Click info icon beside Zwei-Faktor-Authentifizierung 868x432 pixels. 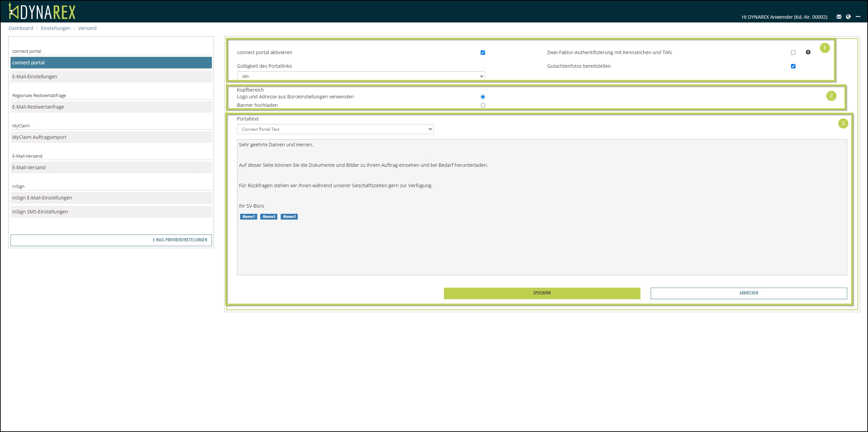pos(808,52)
